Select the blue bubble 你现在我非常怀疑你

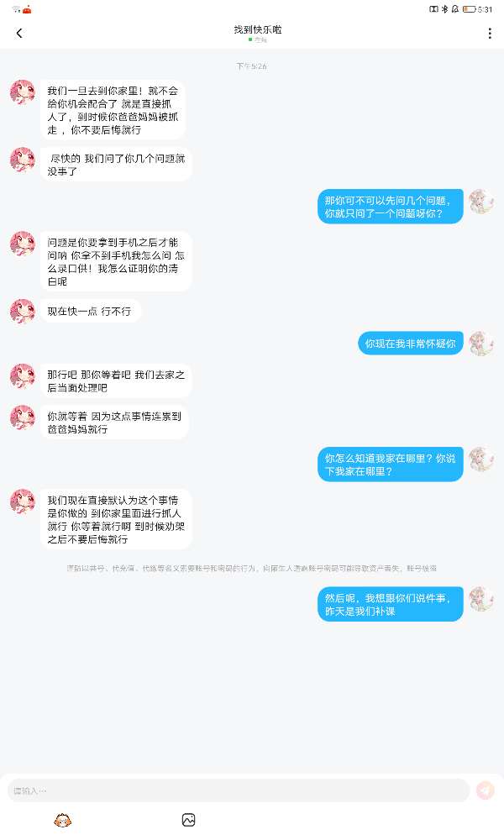(410, 344)
